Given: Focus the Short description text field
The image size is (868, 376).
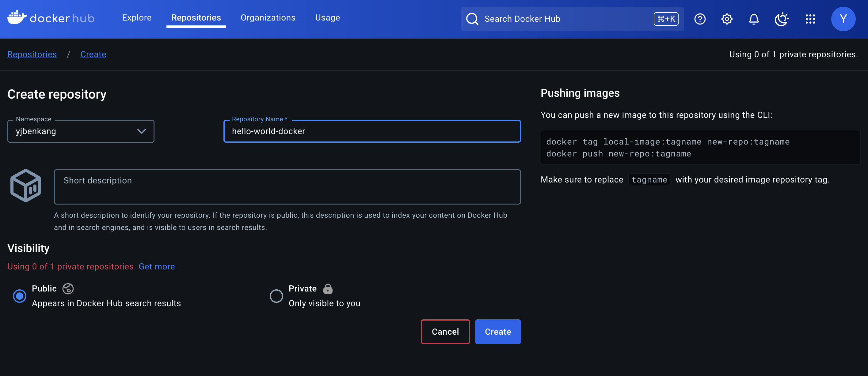Looking at the screenshot, I should (x=287, y=187).
